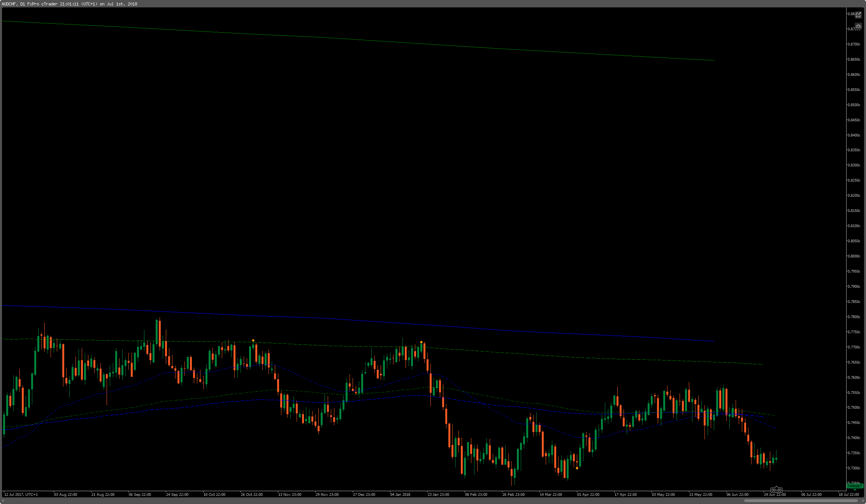This screenshot has height=504, width=866.
Task: Click the 0.8250 price level on the axis
Action: (853, 180)
